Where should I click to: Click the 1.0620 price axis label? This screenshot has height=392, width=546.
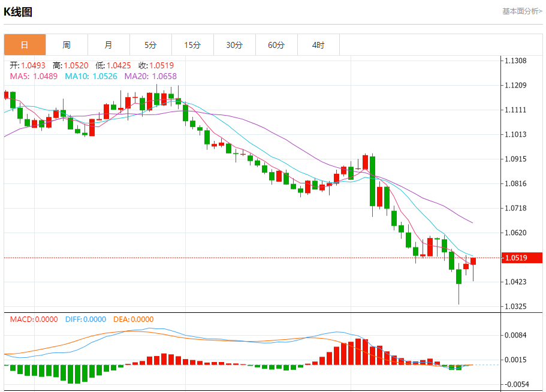click(x=515, y=233)
